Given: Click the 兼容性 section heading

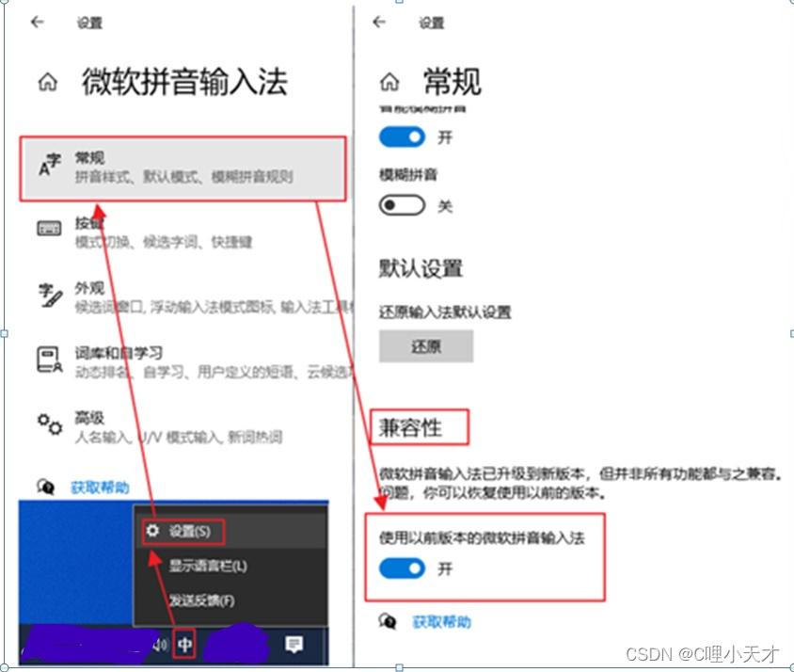Looking at the screenshot, I should 411,427.
